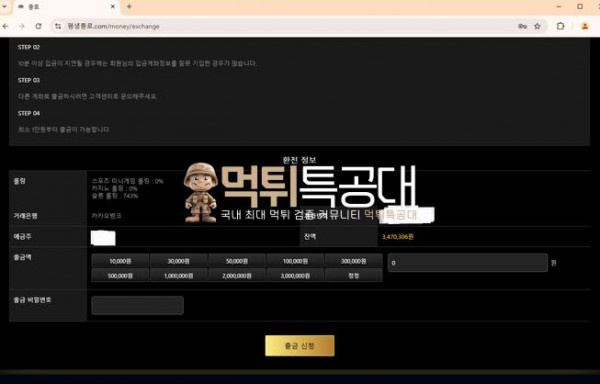Select the active browser tab
Image resolution: width=600 pixels, height=384 pixels.
coord(66,7)
